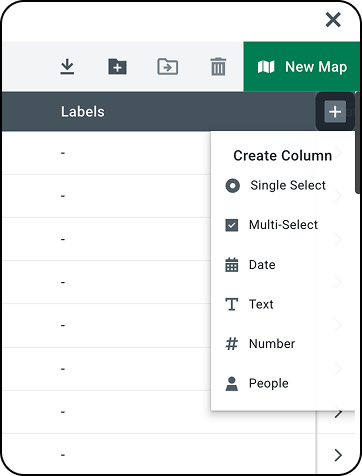Create a new map with New Map

pyautogui.click(x=302, y=67)
